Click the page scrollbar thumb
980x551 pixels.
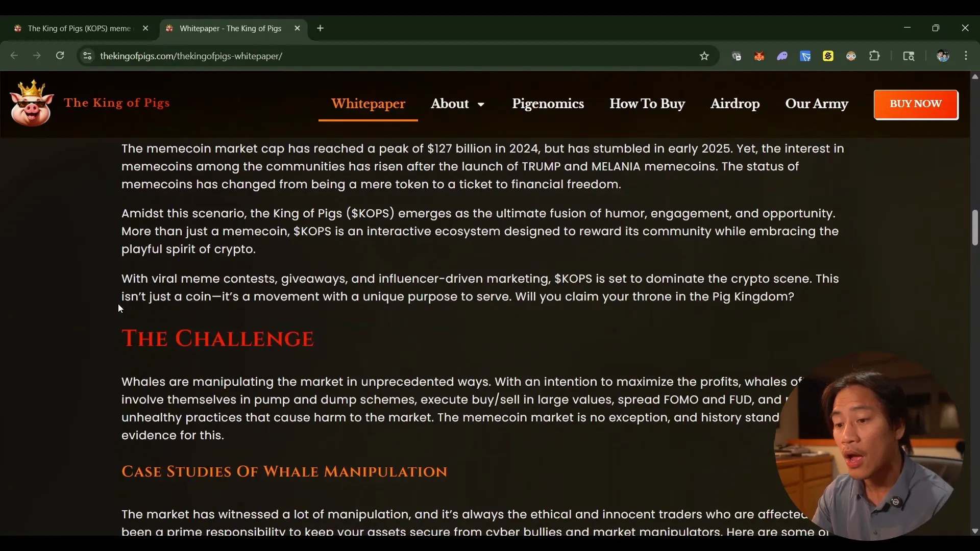[975, 228]
